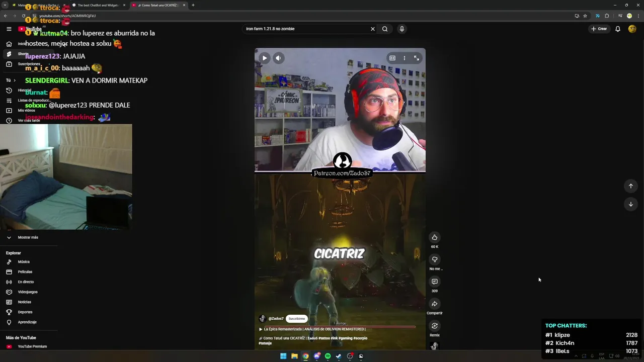This screenshot has height=362, width=644.
Task: Open Chrome extensions puzzle icon
Action: [607, 16]
